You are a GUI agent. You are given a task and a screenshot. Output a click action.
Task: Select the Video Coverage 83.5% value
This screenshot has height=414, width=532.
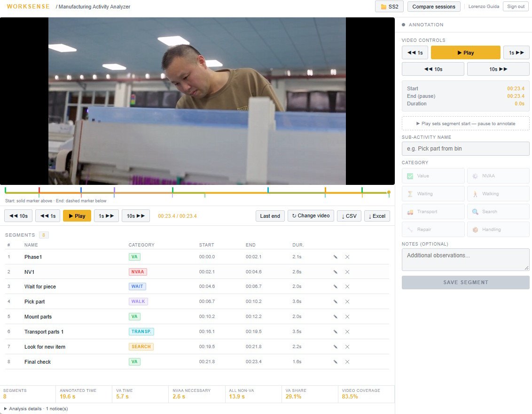point(350,396)
